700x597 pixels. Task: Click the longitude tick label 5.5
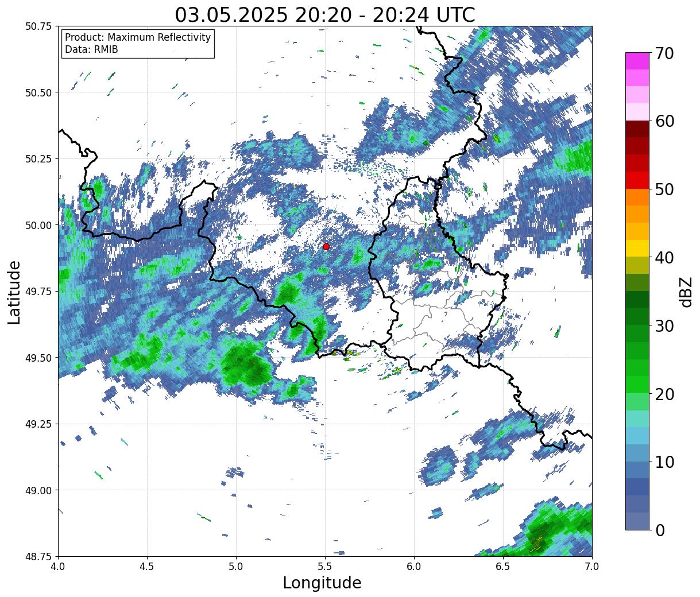(x=325, y=566)
